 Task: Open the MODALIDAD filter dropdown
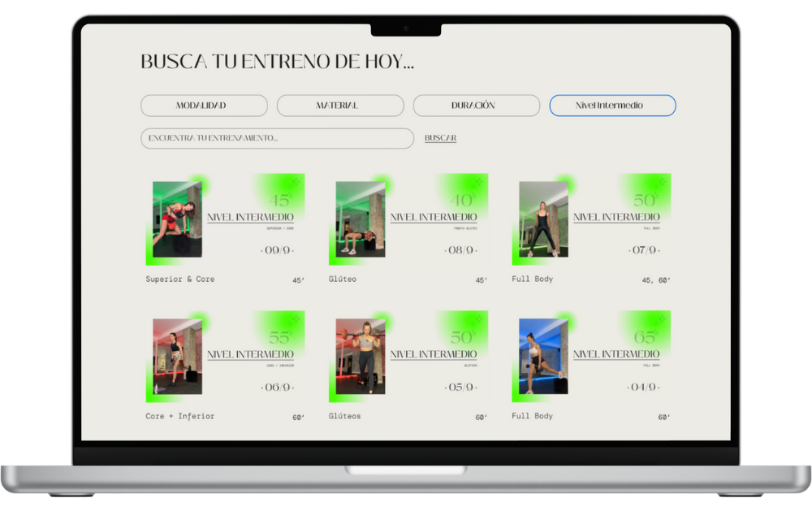204,106
